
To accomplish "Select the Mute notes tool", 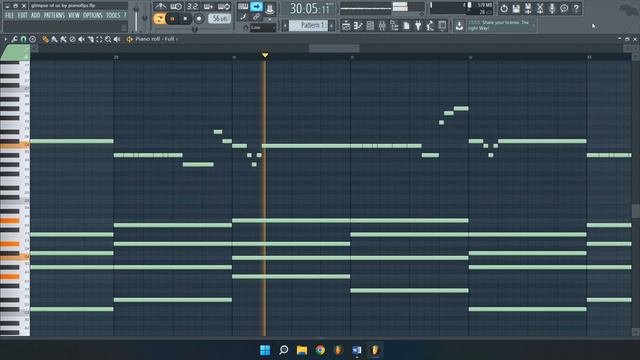I will point(81,39).
